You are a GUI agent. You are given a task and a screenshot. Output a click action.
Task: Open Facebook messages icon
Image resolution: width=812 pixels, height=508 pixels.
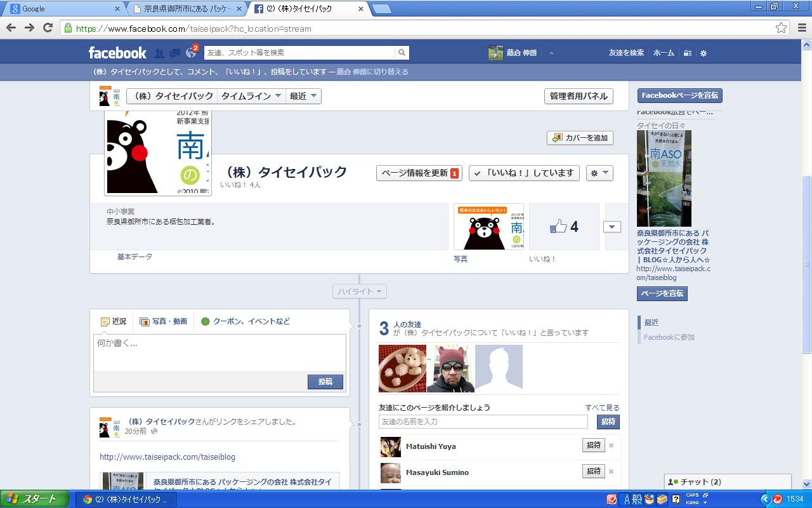[175, 53]
